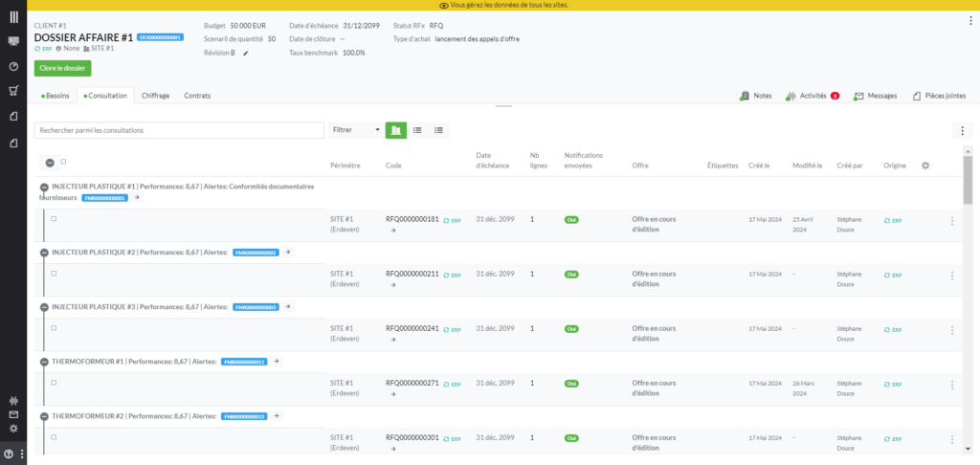This screenshot has width=980, height=465.
Task: Click the help question mark icon in sidebar
Action: 9,454
